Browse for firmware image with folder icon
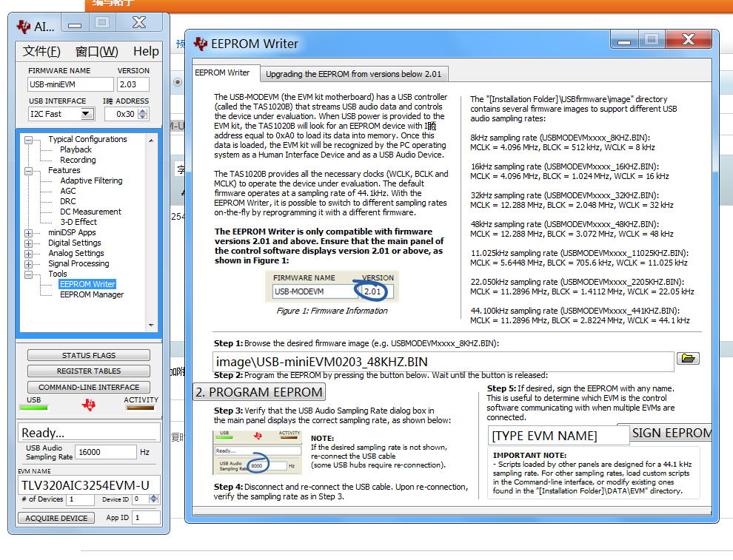 click(688, 358)
